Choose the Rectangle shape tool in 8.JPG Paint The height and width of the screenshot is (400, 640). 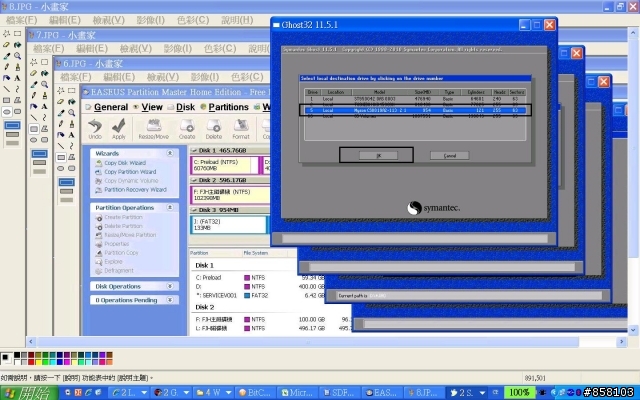point(7,100)
